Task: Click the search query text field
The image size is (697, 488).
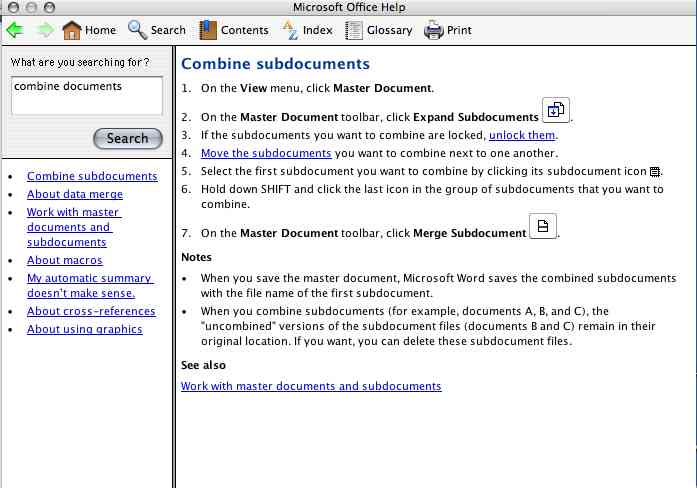Action: (x=87, y=96)
